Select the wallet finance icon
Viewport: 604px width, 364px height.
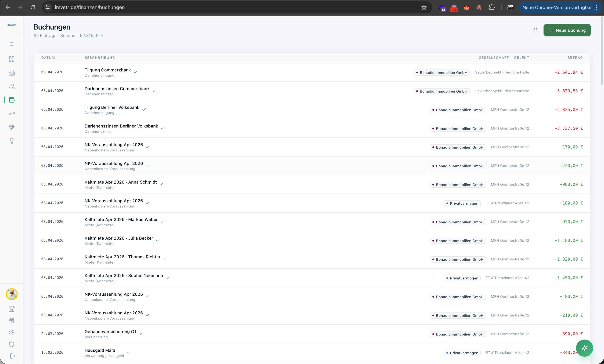12,100
